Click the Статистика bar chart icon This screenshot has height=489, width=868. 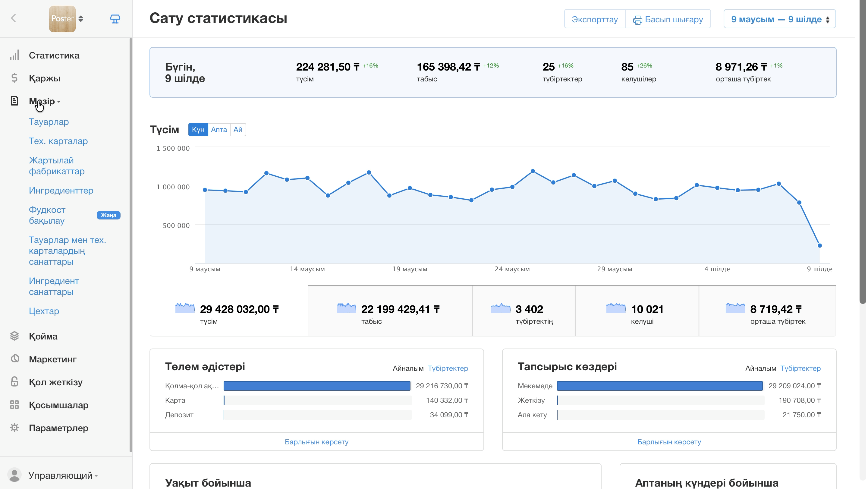tap(14, 55)
